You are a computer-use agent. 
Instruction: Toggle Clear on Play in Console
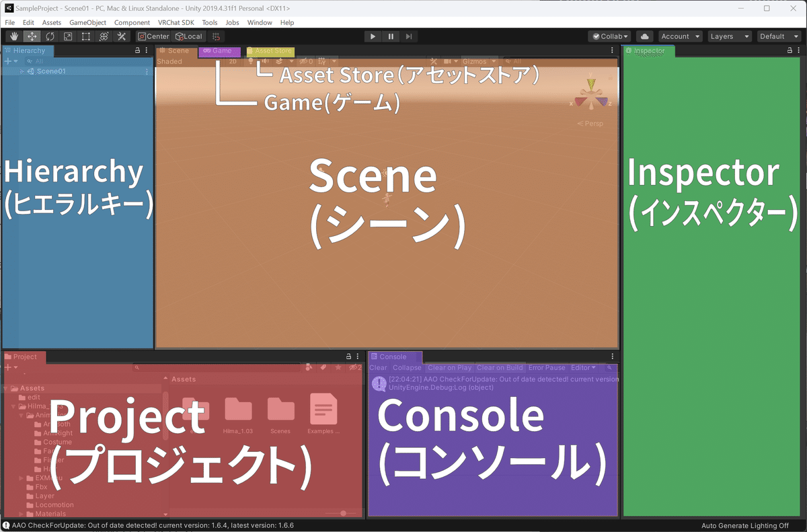[x=450, y=367]
